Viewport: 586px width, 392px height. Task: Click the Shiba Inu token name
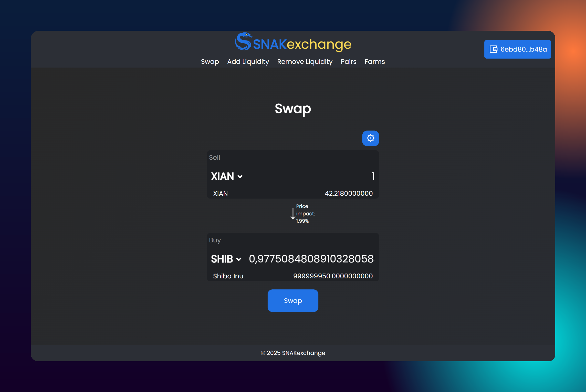228,276
